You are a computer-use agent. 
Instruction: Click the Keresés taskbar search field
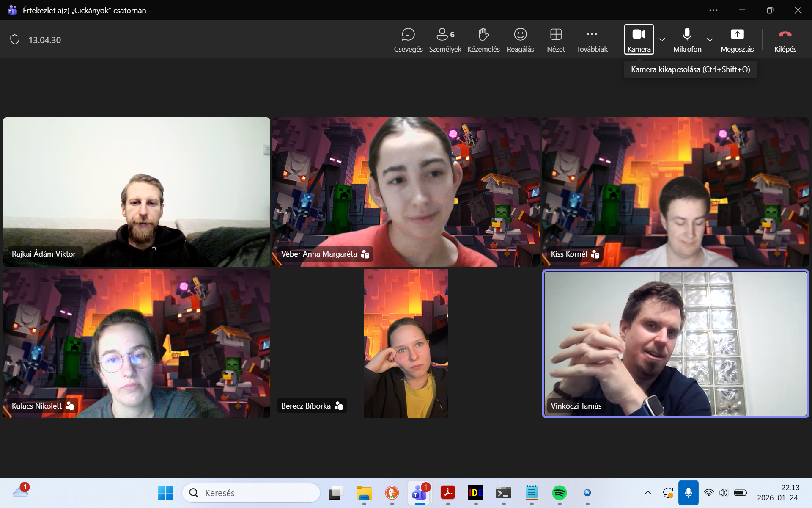pyautogui.click(x=251, y=493)
